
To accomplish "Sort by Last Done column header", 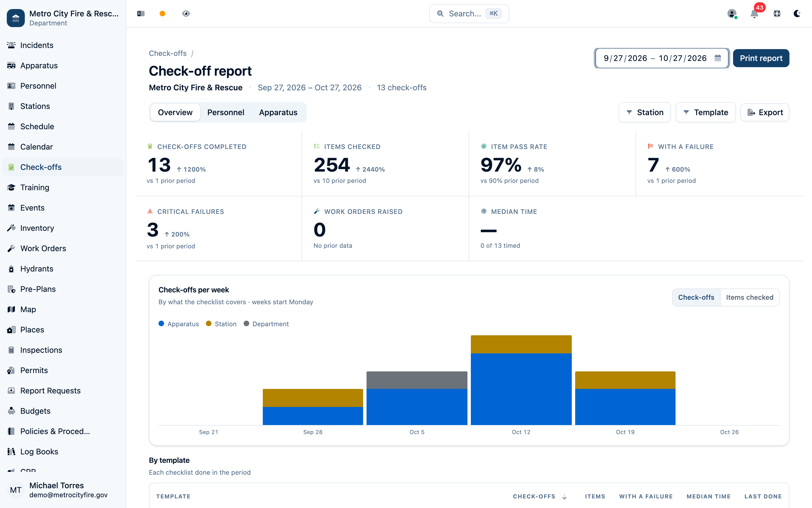I will point(763,497).
